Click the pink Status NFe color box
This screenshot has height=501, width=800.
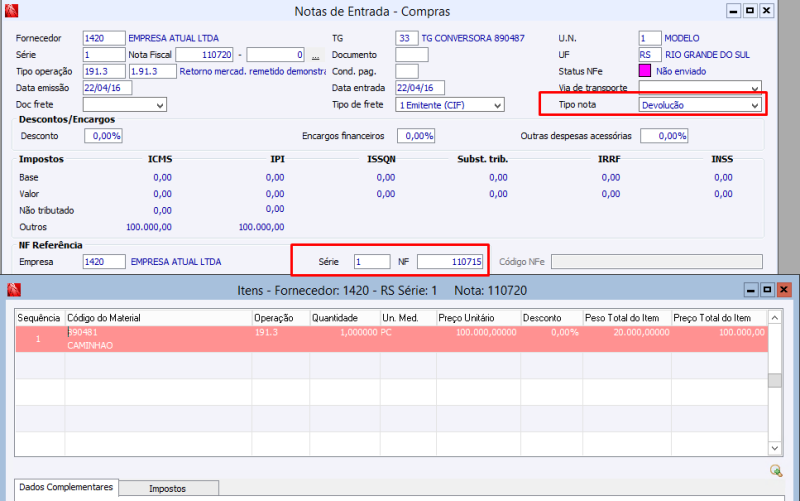[x=645, y=71]
